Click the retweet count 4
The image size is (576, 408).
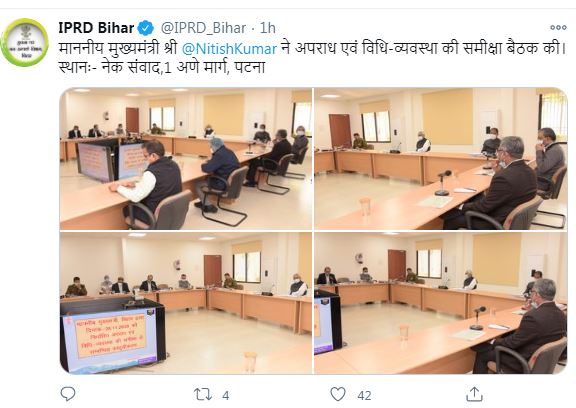226,396
